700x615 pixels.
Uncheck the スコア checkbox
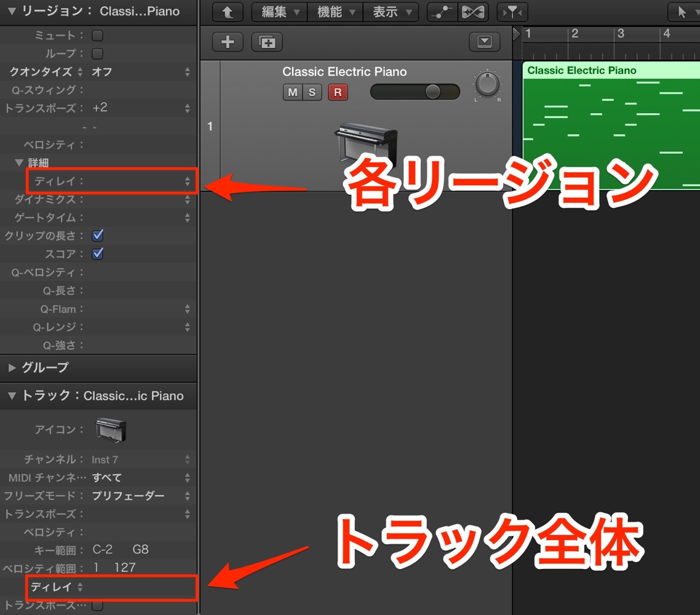97,253
